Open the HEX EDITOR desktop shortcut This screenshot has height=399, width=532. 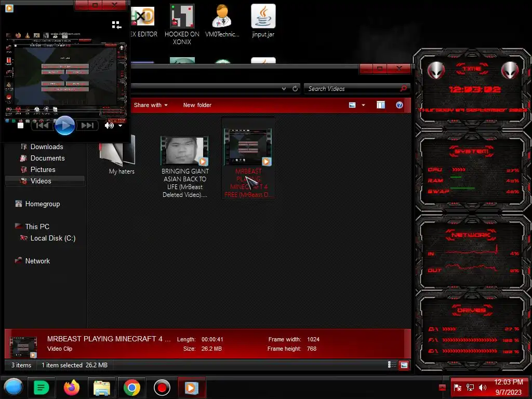click(x=144, y=22)
